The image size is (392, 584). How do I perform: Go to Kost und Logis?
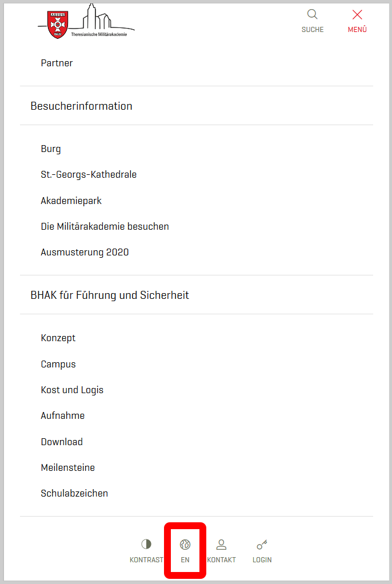[x=72, y=390]
